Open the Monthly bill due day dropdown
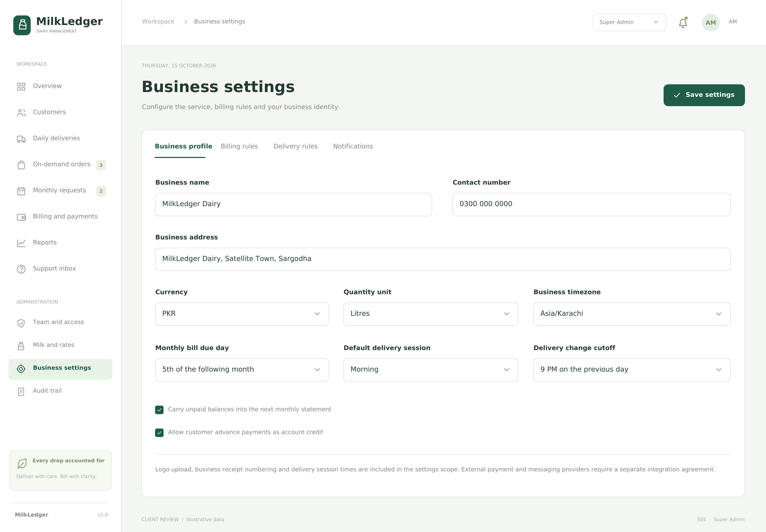766x532 pixels. click(x=242, y=370)
